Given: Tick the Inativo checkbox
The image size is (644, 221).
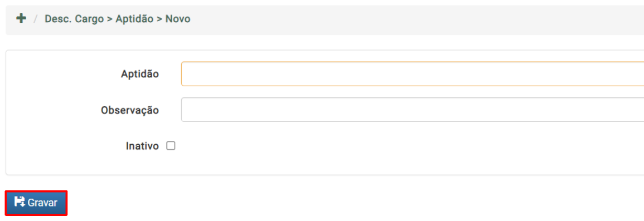Looking at the screenshot, I should (x=171, y=146).
